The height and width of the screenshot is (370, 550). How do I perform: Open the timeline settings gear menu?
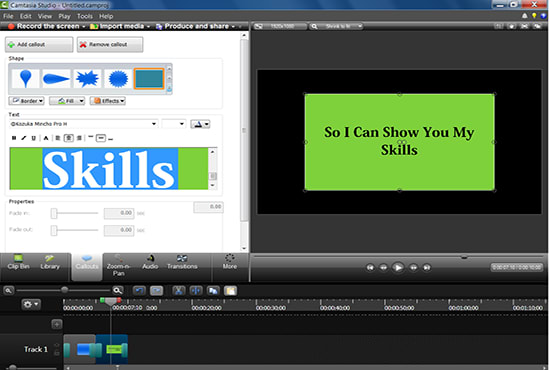click(x=31, y=304)
